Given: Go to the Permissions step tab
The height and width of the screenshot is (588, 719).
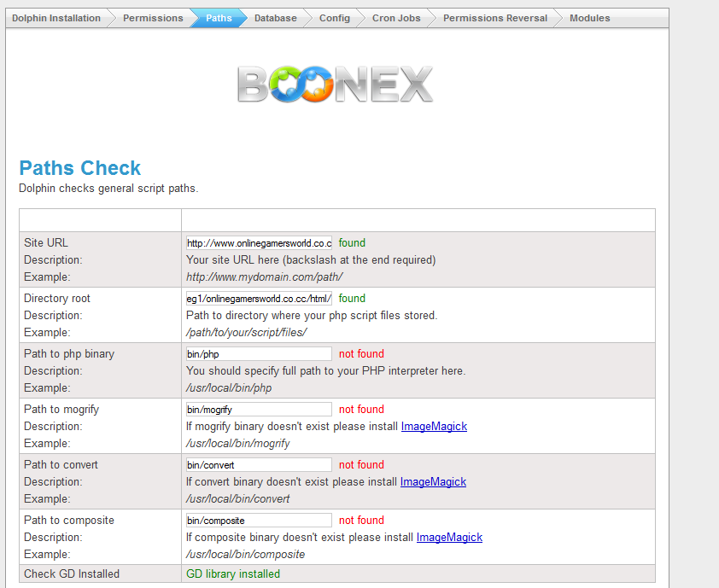Looking at the screenshot, I should (x=153, y=18).
